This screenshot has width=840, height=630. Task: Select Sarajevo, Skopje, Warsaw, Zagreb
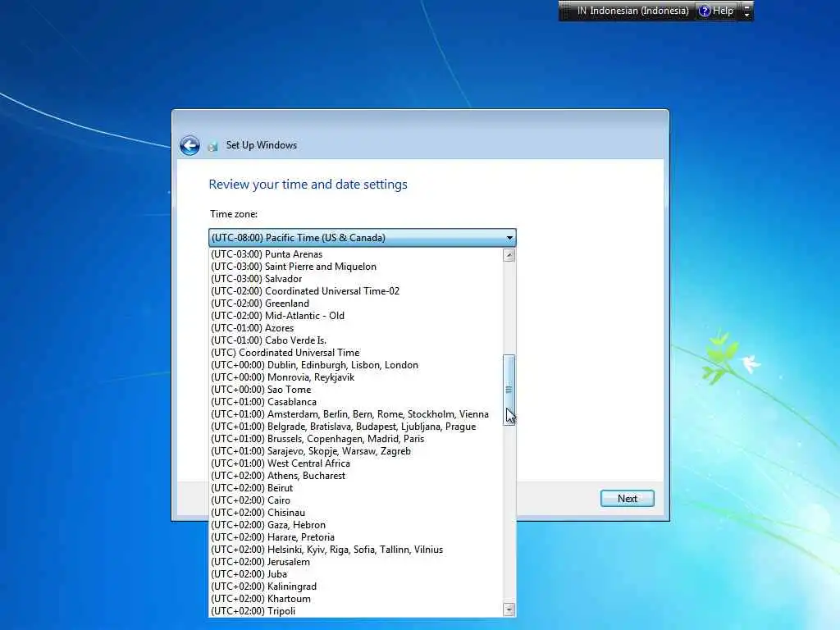coord(356,451)
